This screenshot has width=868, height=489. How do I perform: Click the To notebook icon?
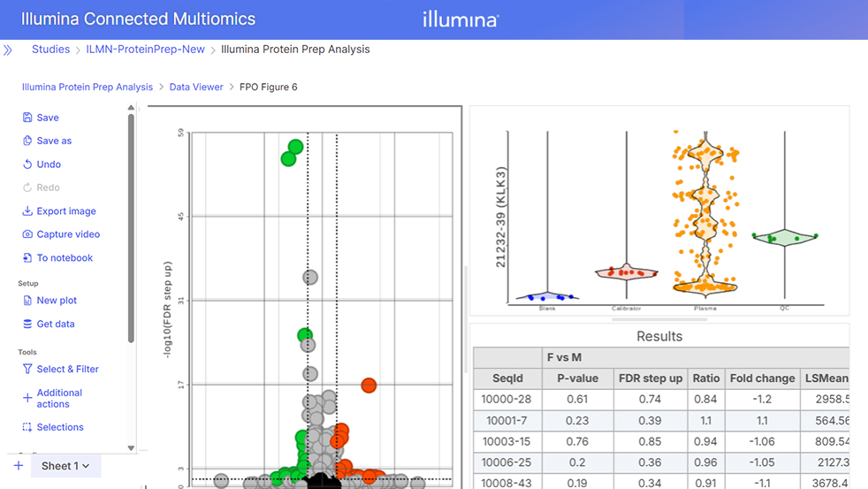(27, 258)
